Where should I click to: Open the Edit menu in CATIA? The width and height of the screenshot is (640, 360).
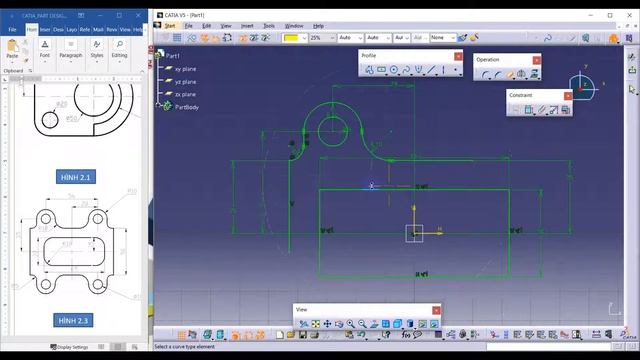coord(207,26)
